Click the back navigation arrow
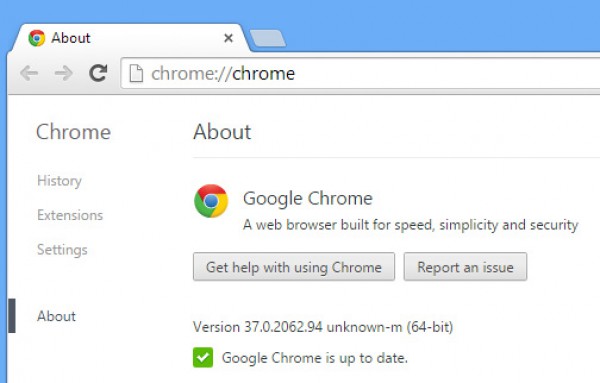Viewport: 600px width, 383px height. tap(29, 73)
